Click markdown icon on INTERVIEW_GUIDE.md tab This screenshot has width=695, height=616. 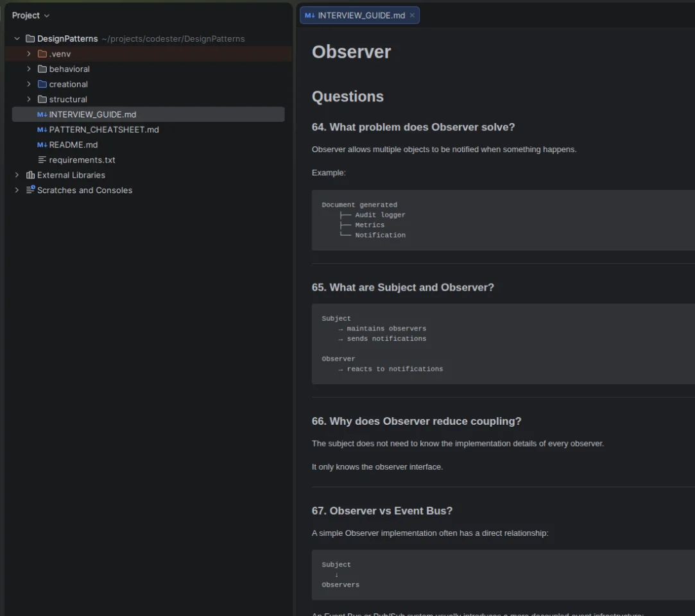(x=310, y=15)
